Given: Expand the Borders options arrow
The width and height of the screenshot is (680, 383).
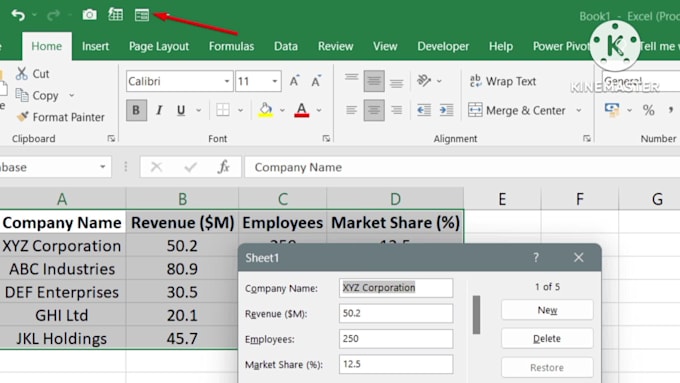Looking at the screenshot, I should point(240,110).
